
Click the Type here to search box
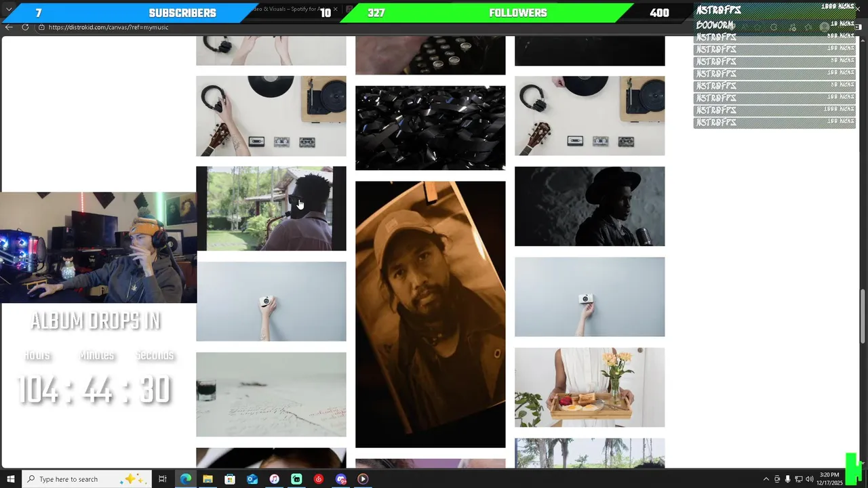point(87,479)
